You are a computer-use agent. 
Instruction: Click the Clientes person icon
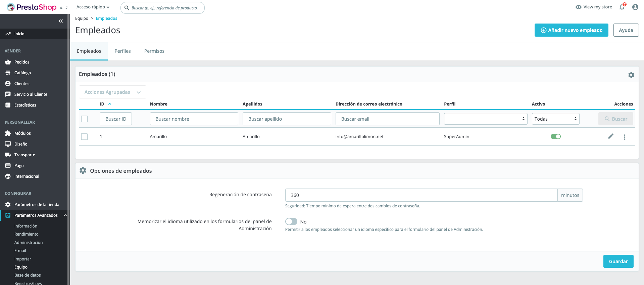[x=8, y=83]
